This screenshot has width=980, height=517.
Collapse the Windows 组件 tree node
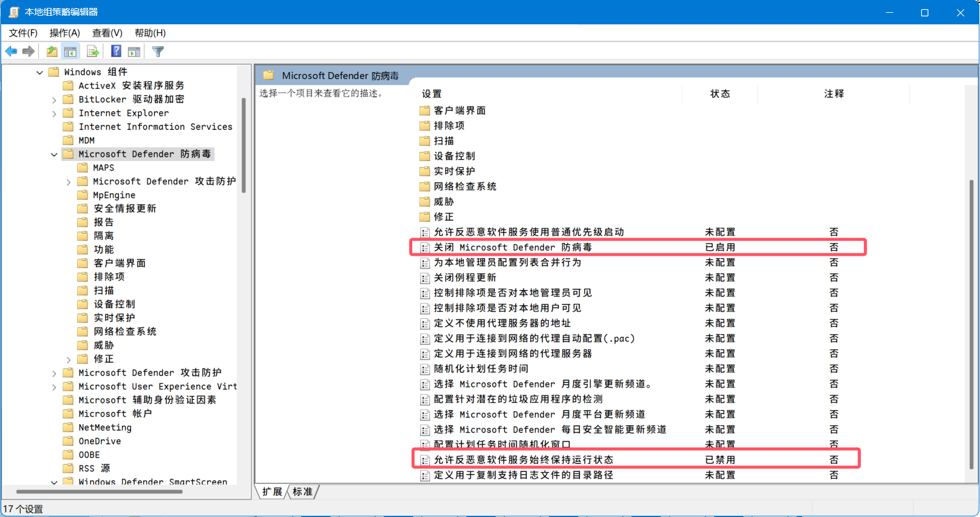[39, 72]
